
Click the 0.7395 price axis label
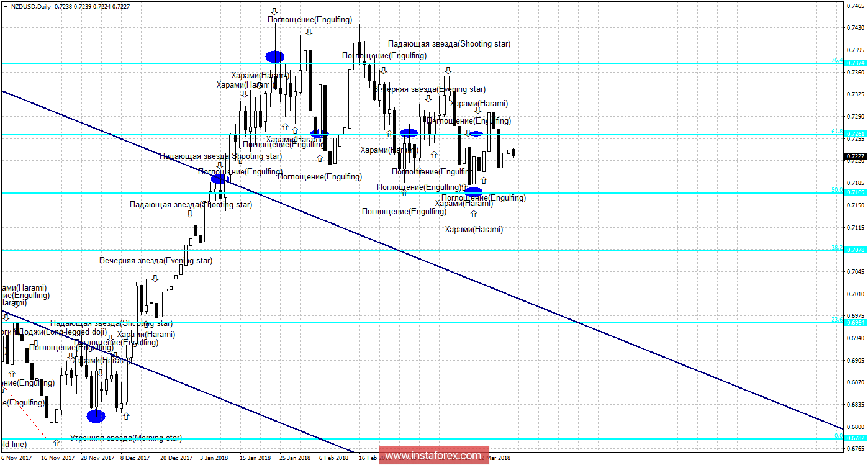tap(857, 50)
